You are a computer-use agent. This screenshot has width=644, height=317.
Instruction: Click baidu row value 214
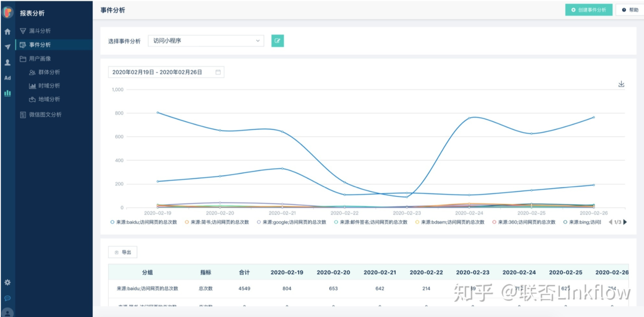(426, 289)
